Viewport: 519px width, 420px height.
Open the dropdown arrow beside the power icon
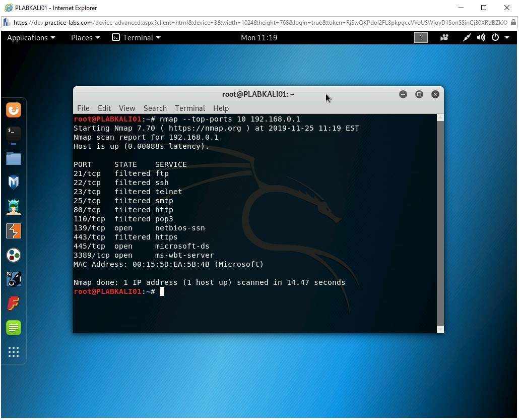[x=508, y=37]
